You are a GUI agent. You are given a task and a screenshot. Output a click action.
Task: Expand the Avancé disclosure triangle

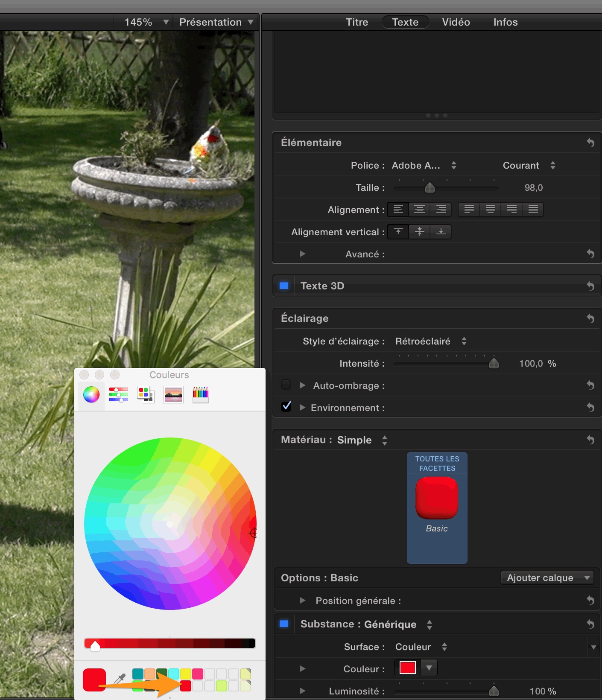pos(302,254)
